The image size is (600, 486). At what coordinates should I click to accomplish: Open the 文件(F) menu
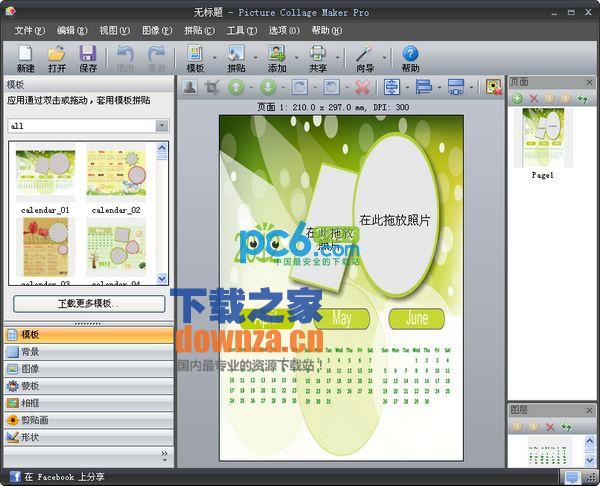point(29,30)
